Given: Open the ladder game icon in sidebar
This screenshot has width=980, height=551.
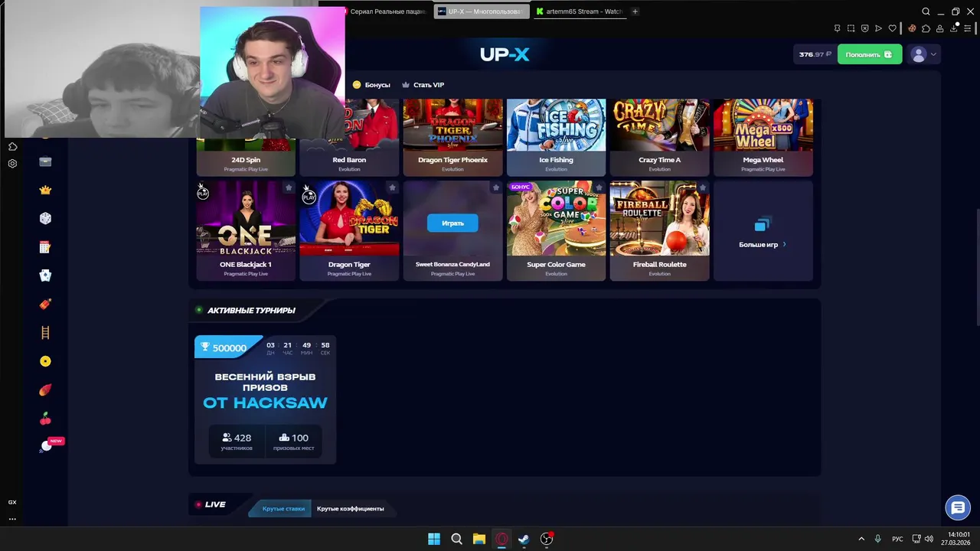Looking at the screenshot, I should pos(45,333).
